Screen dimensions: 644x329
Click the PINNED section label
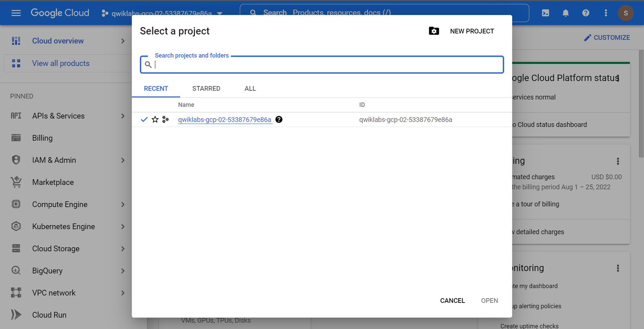[x=21, y=96]
